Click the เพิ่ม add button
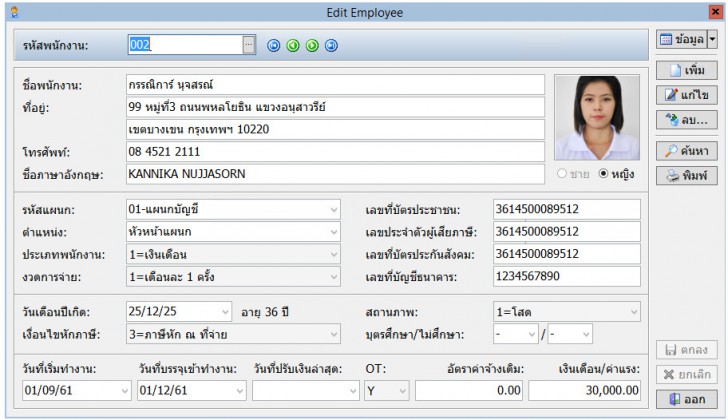 click(x=687, y=71)
